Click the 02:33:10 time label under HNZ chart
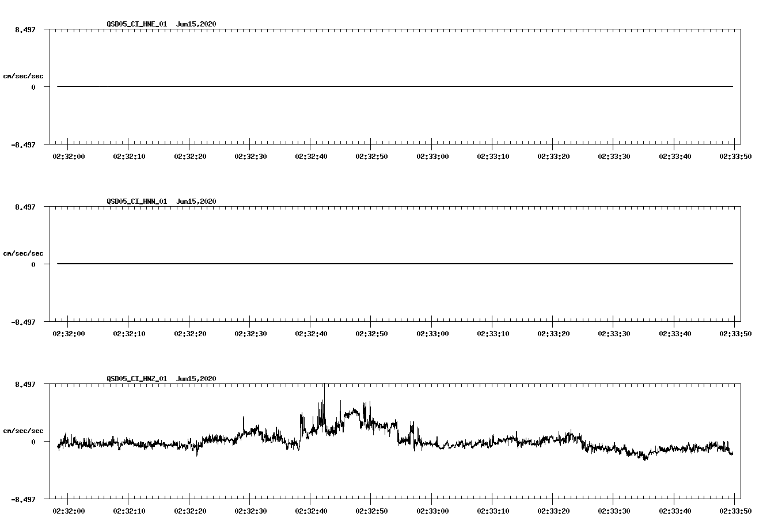This screenshot has width=782, height=532. click(493, 511)
